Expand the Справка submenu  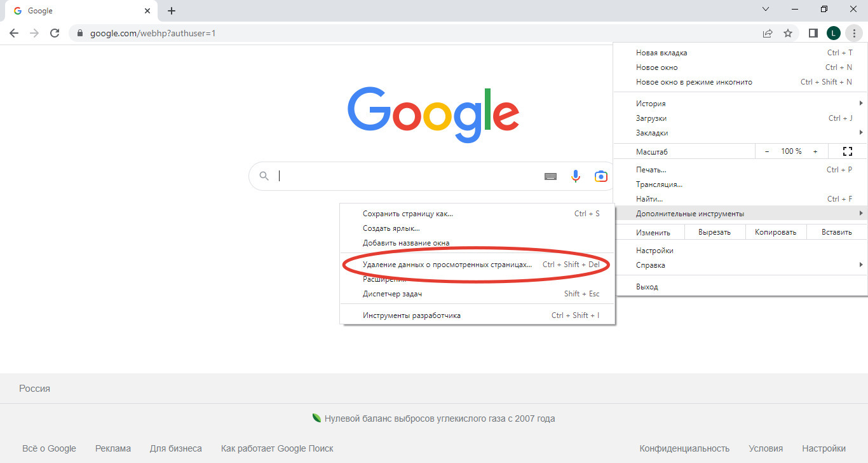tap(740, 265)
